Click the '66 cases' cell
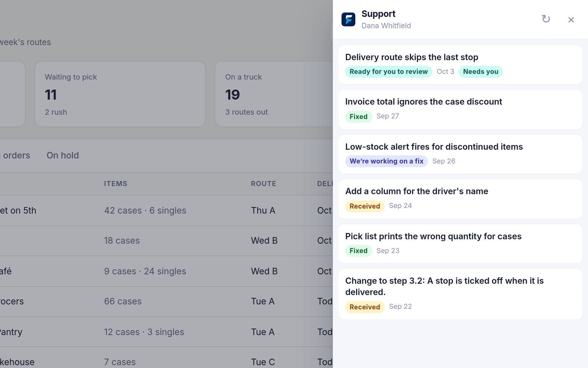 123,301
